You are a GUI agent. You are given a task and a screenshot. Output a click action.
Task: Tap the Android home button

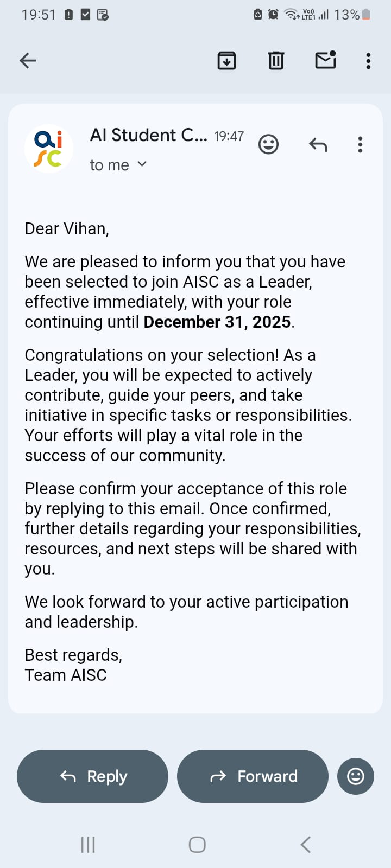click(x=197, y=844)
